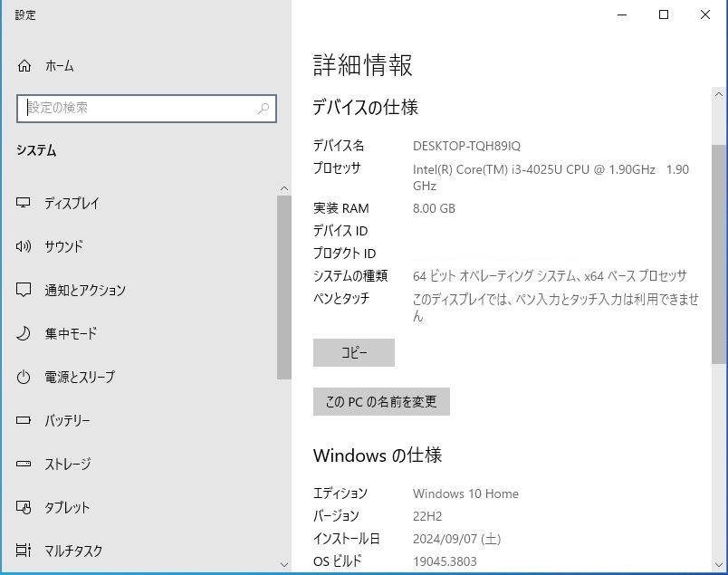Click the search magnifier icon
Screen dimensions: 728x575
point(263,109)
